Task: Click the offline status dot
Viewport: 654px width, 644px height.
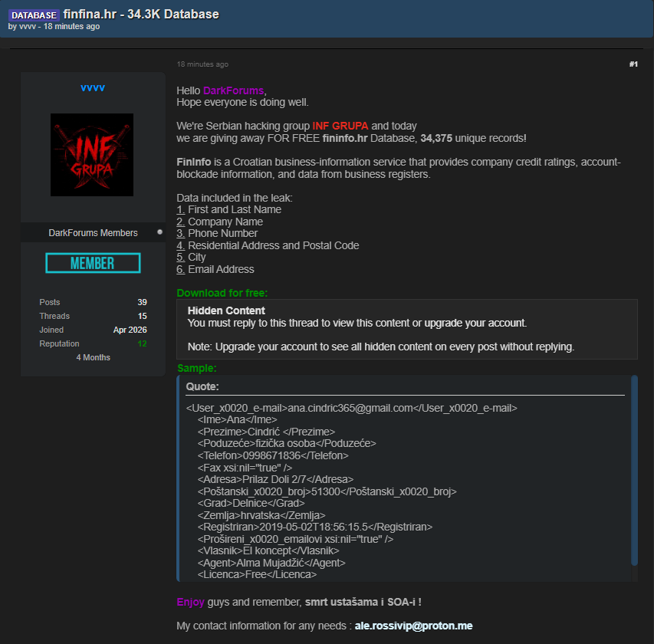Action: pos(159,232)
